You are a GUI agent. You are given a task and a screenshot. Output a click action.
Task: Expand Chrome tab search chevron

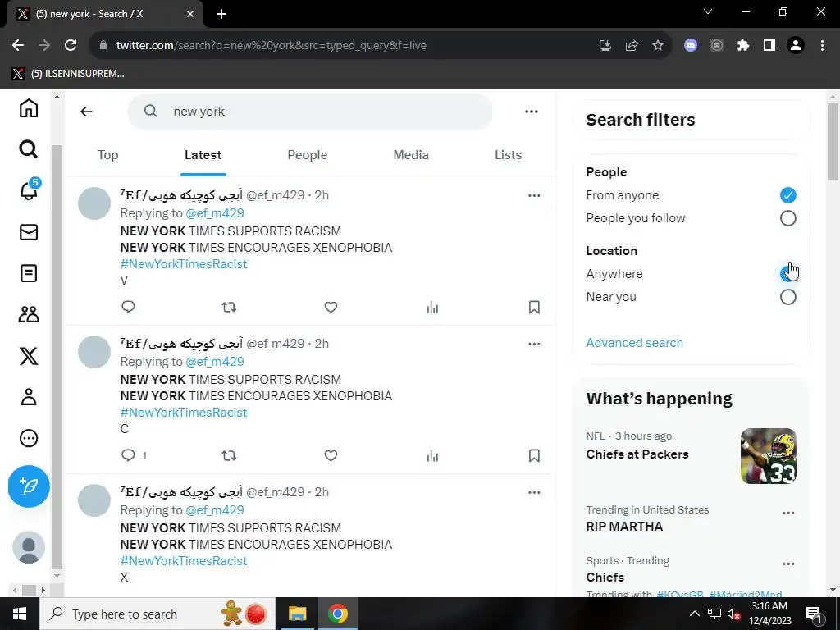(x=708, y=11)
